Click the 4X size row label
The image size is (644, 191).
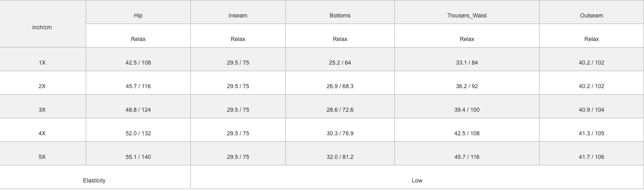click(x=42, y=133)
